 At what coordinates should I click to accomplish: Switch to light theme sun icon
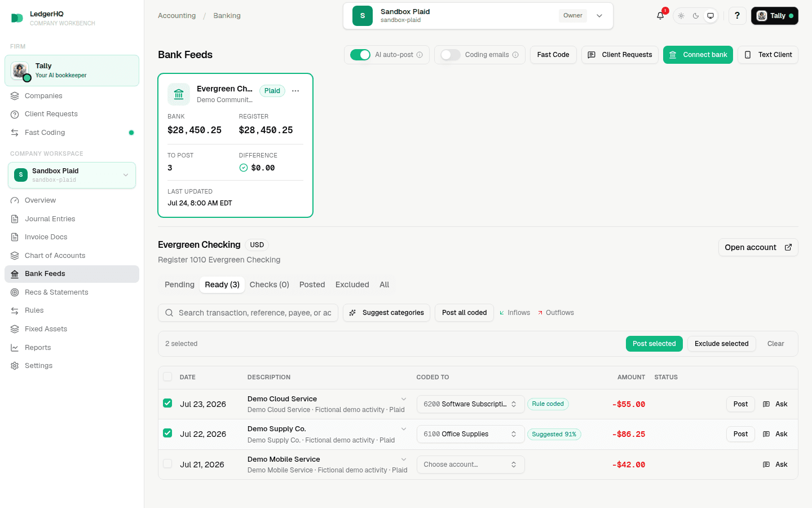tap(681, 16)
